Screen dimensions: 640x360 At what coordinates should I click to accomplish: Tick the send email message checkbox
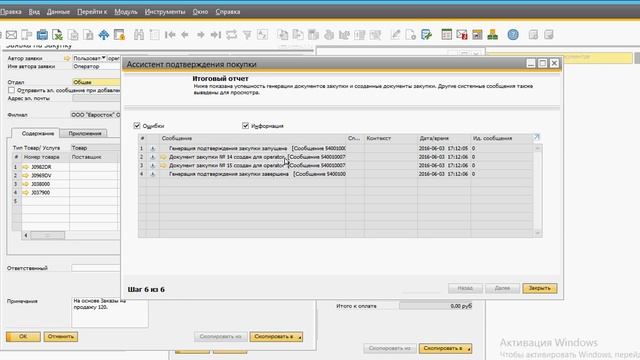(11, 90)
